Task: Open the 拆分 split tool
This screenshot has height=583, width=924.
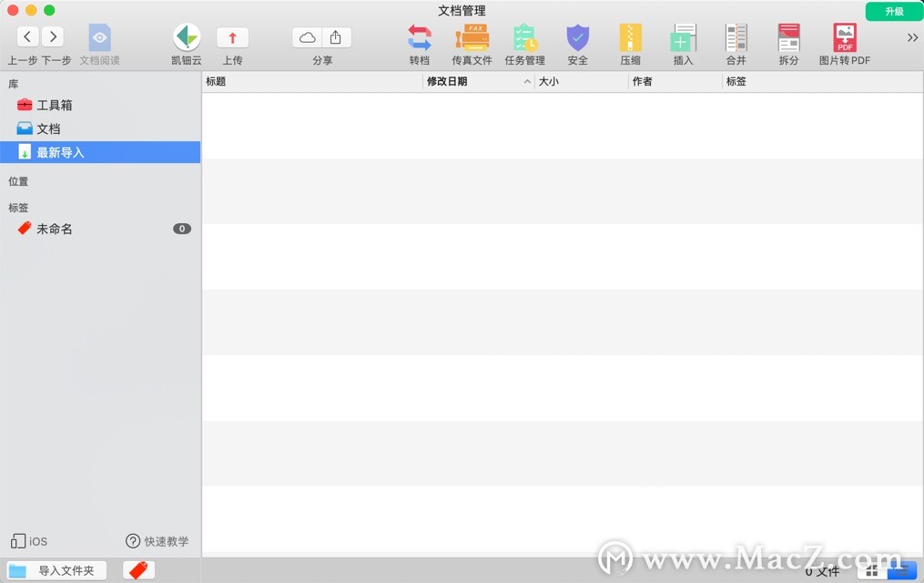Action: [x=788, y=41]
